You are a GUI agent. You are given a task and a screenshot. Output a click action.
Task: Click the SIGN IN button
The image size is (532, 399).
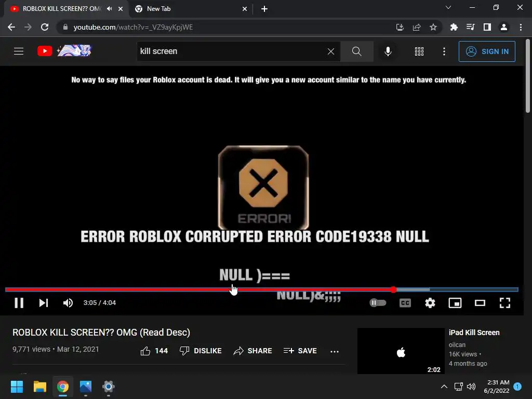click(487, 51)
